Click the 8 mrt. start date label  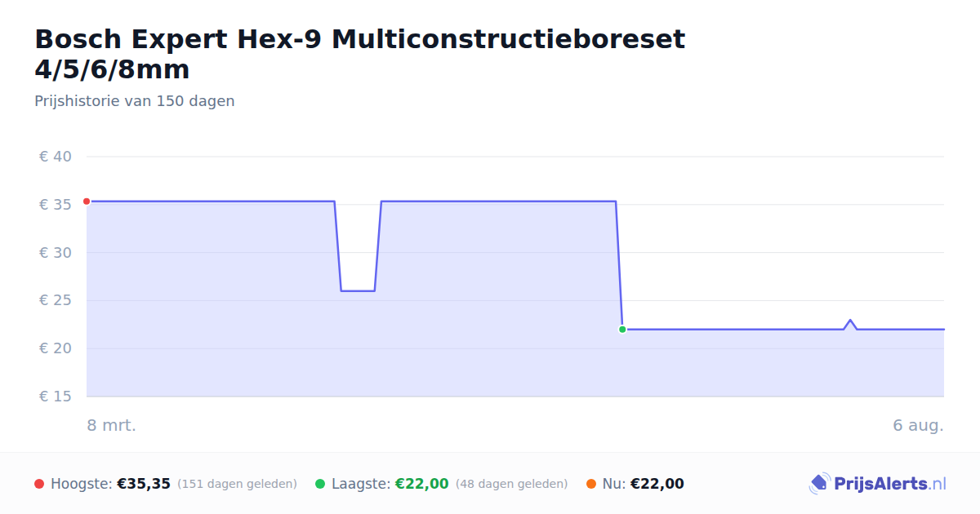click(x=112, y=425)
